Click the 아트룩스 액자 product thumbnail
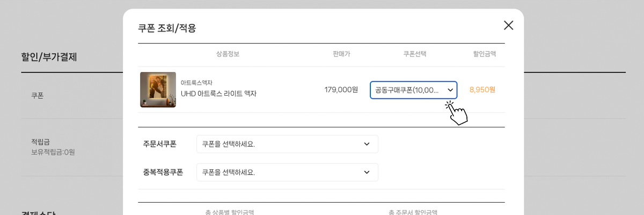 158,90
